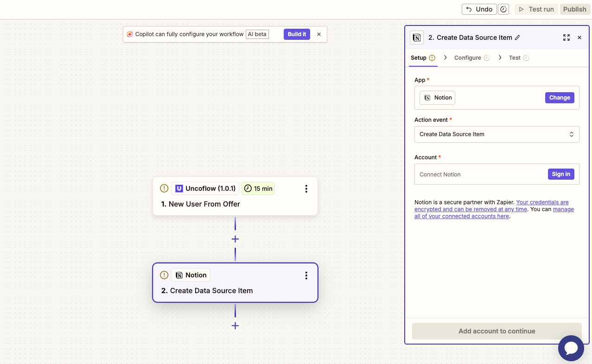Click the AI beta badge
592x364 pixels.
pos(257,34)
